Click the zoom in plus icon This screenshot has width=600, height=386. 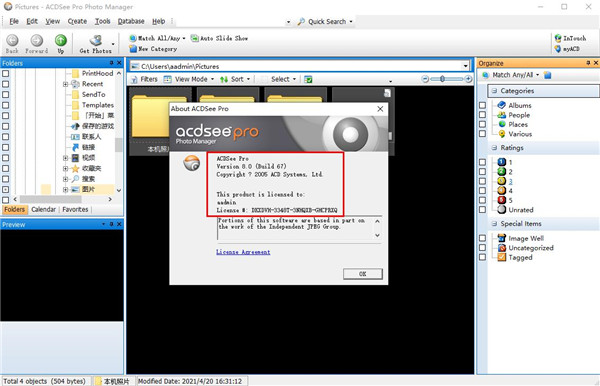coord(468,79)
